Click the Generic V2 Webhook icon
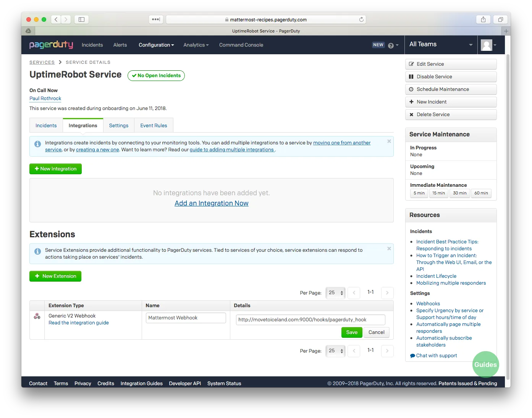This screenshot has height=418, width=532. [x=37, y=316]
